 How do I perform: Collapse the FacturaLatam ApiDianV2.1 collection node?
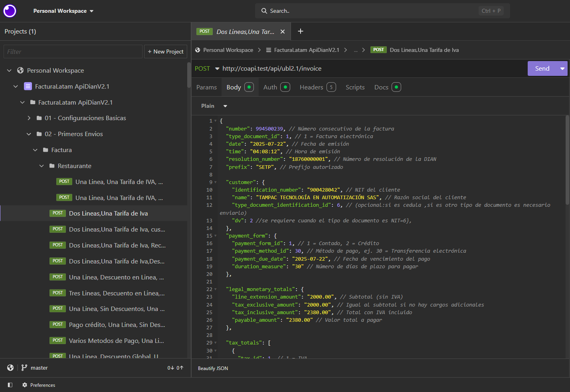[x=16, y=86]
